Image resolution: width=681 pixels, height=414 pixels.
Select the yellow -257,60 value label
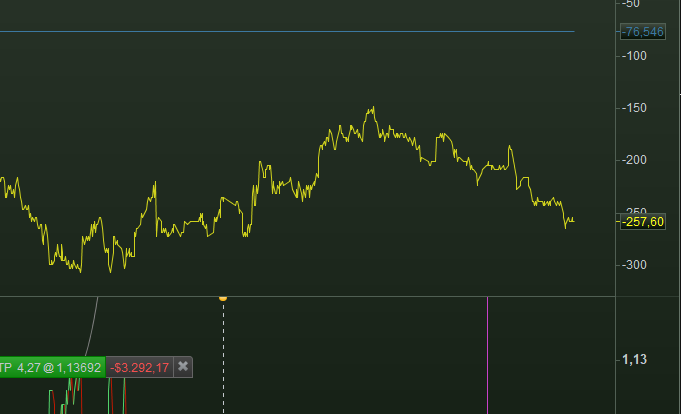643,222
